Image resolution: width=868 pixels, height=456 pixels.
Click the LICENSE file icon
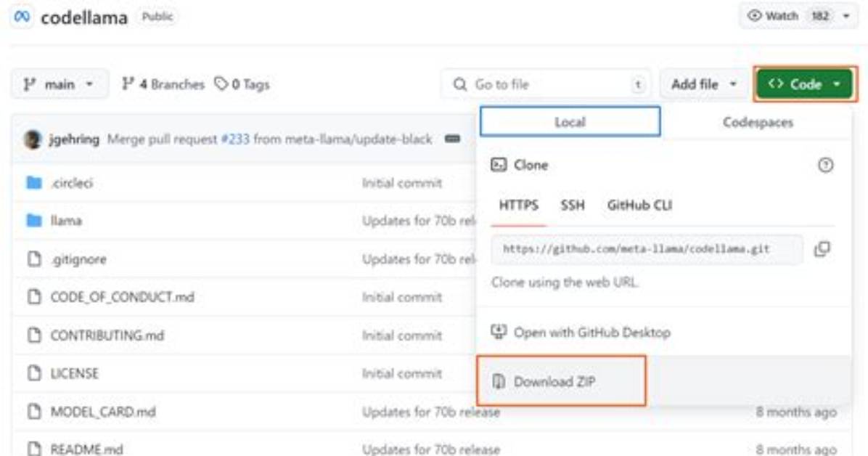(x=34, y=373)
